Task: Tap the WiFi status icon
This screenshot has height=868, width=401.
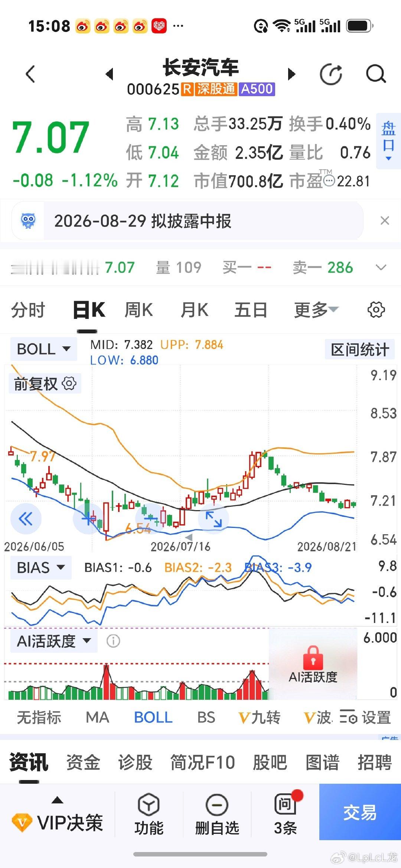Action: point(282,26)
